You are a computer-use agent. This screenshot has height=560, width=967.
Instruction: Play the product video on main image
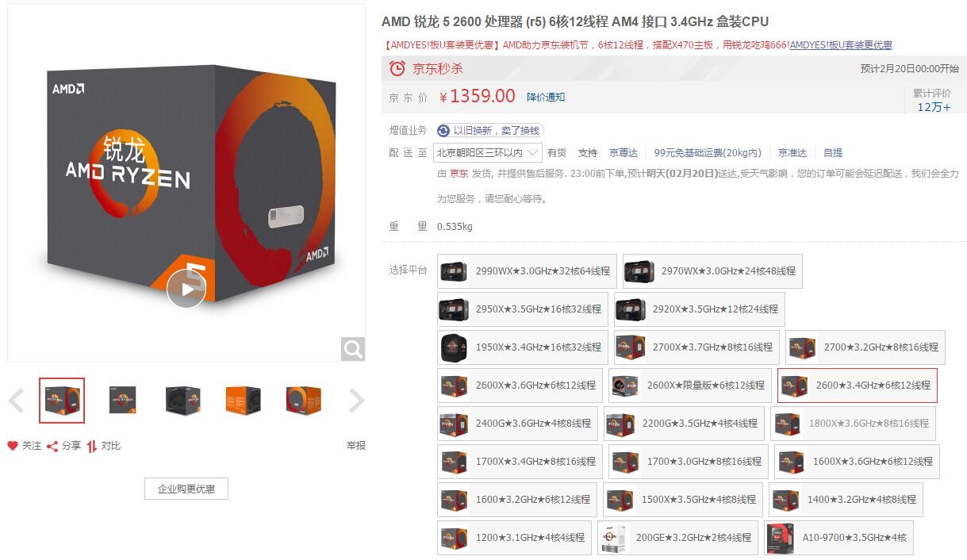(186, 289)
